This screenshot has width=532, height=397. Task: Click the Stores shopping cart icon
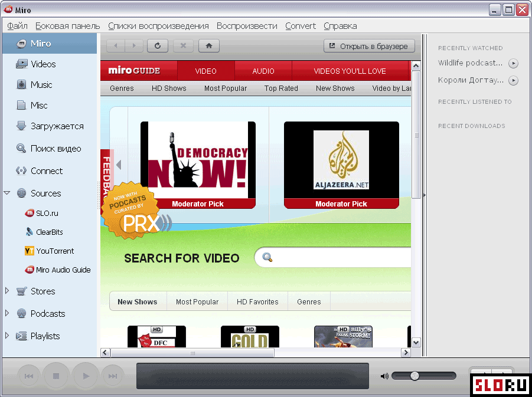tap(21, 291)
